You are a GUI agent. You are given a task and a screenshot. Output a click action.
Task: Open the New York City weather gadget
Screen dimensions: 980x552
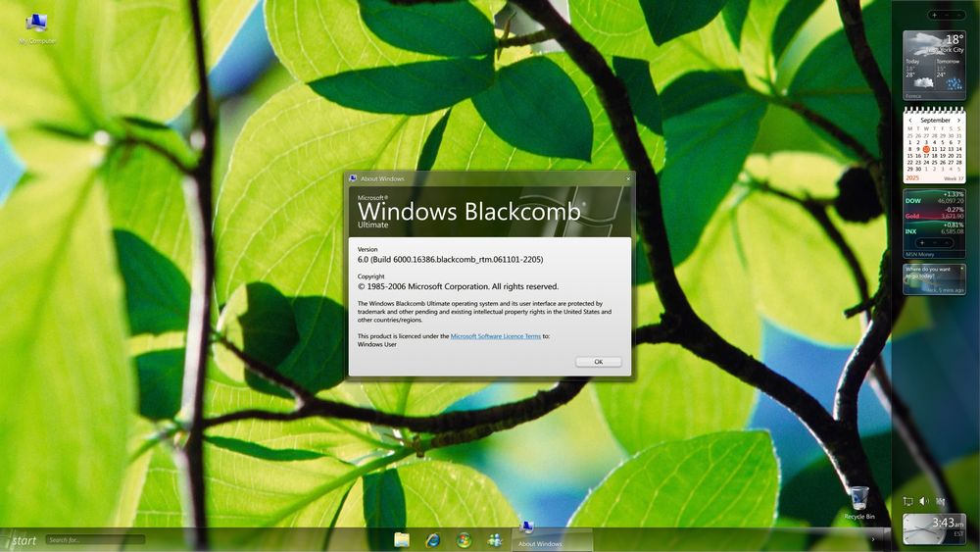click(934, 65)
